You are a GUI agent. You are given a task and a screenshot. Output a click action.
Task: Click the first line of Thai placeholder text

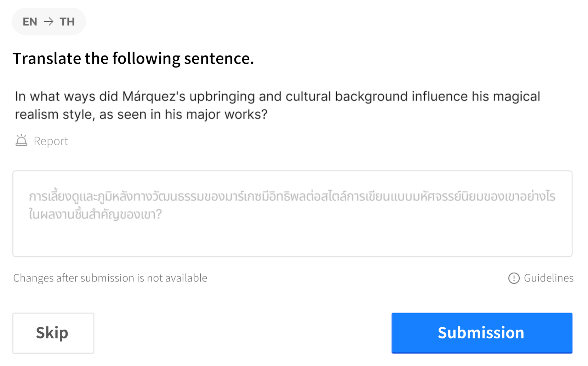point(292,196)
